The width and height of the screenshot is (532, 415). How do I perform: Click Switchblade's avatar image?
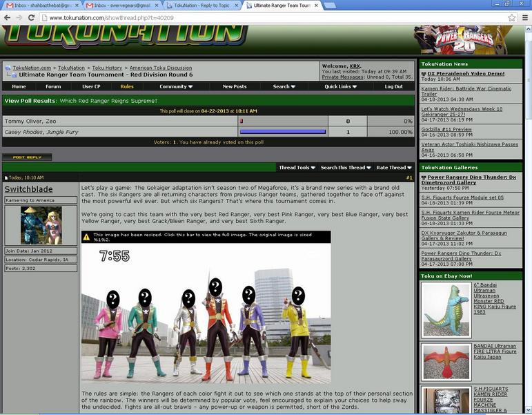pos(41,225)
